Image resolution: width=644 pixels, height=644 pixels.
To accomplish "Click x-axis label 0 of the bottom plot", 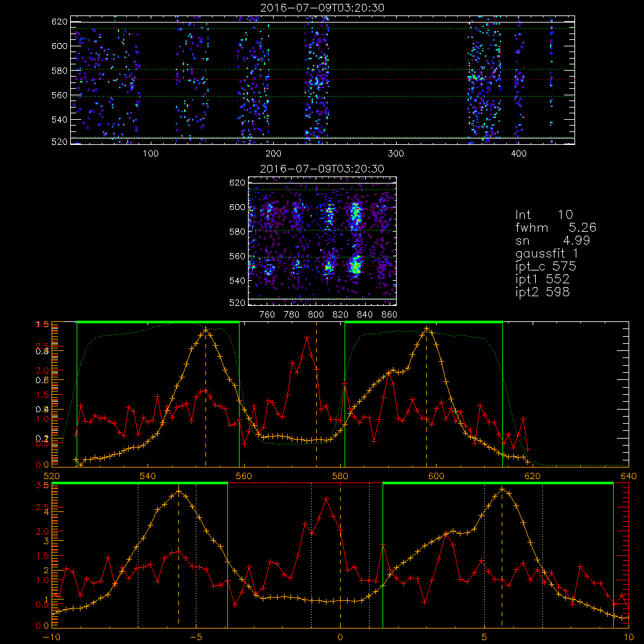I will point(340,638).
